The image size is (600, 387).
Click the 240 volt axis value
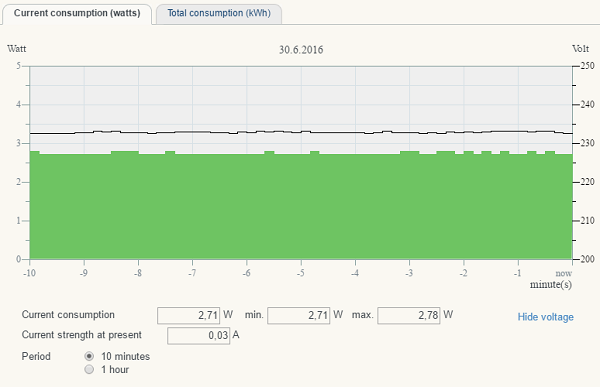pyautogui.click(x=587, y=105)
